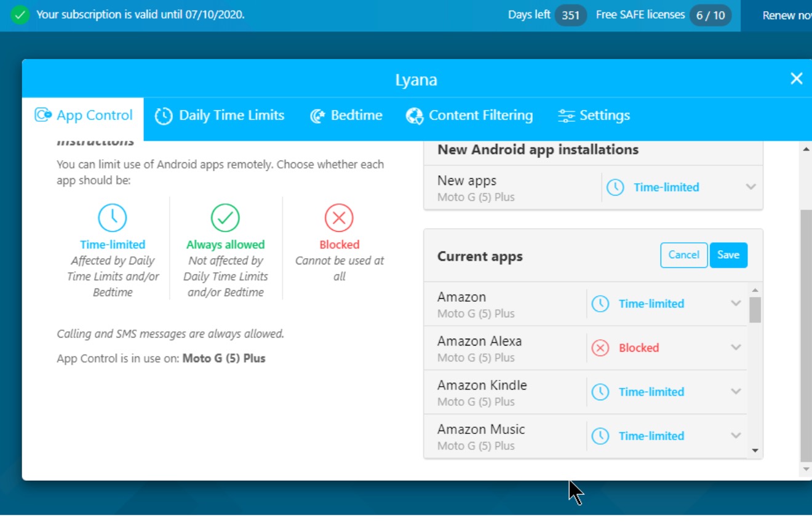Screen dimensions: 812x525
Task: Expand the Amazon Alexa restriction dropdown
Action: point(736,347)
